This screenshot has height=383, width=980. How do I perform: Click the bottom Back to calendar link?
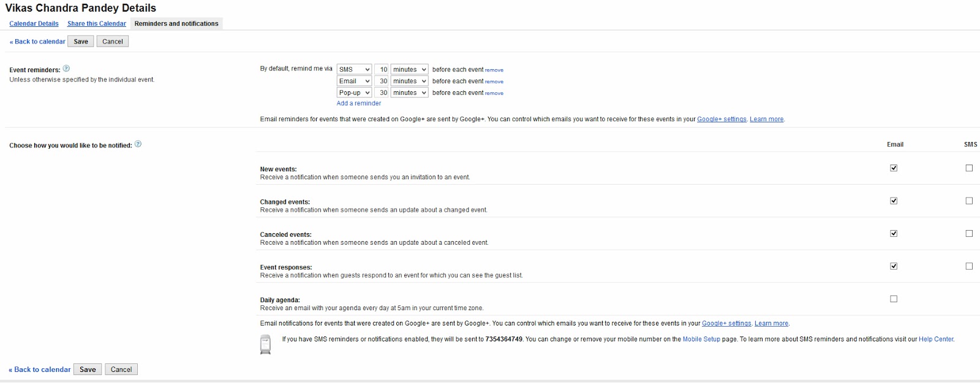[x=40, y=370]
